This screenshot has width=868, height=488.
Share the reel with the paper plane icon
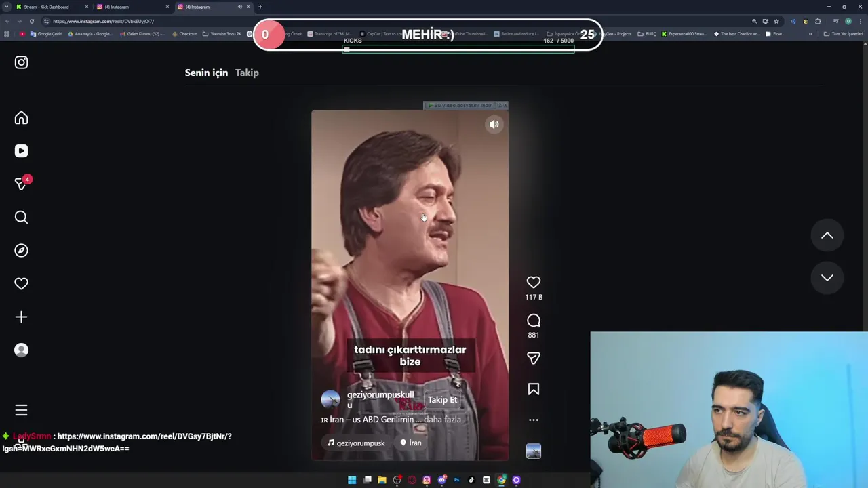tap(534, 358)
